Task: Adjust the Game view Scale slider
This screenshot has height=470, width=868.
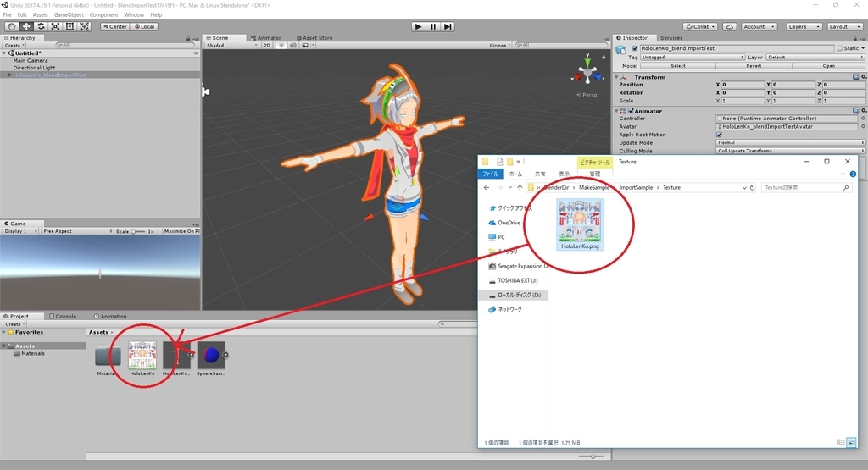Action: pos(138,232)
